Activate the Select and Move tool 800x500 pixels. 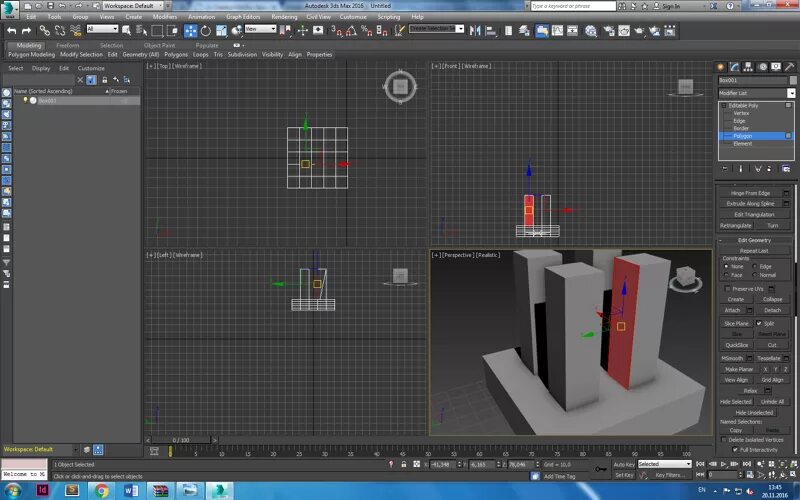click(x=190, y=31)
